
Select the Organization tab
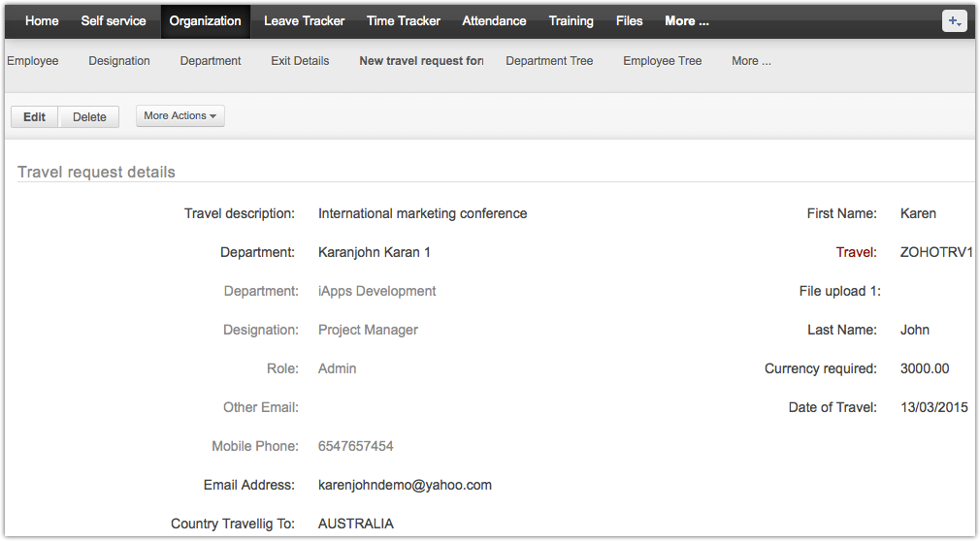(x=205, y=21)
